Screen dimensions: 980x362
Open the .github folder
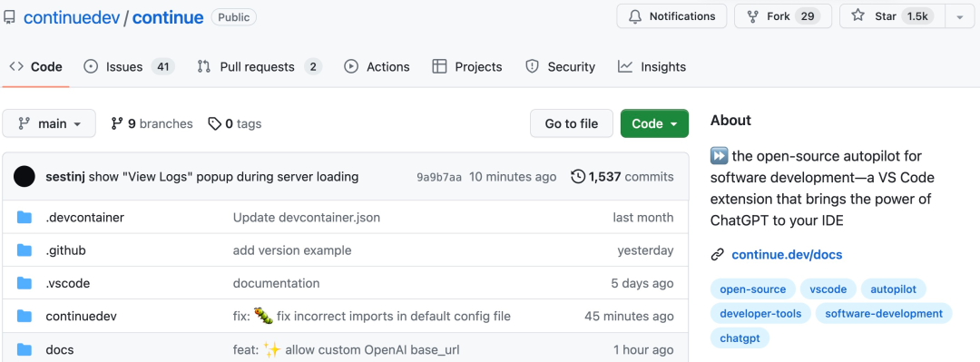click(65, 250)
